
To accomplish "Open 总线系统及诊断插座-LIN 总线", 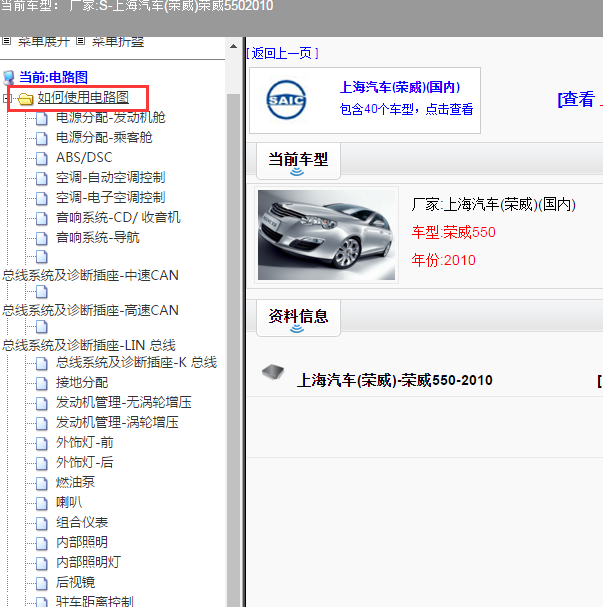I will 89,345.
